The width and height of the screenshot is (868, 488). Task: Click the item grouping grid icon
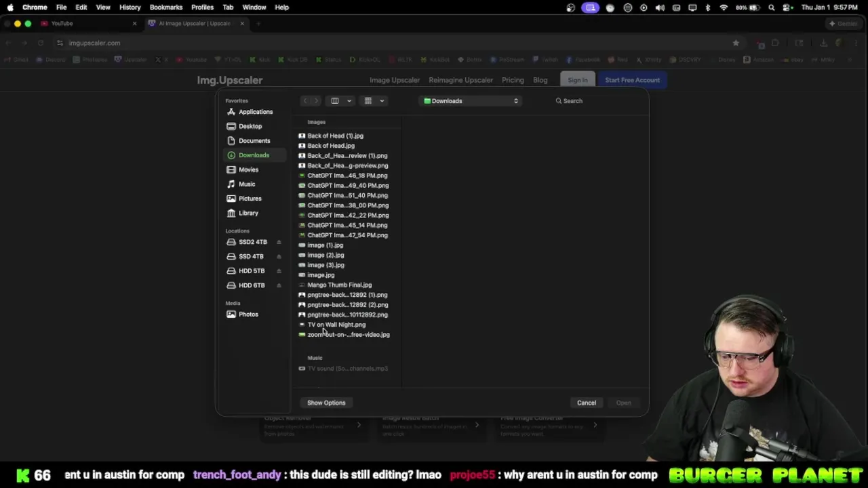[x=368, y=101]
